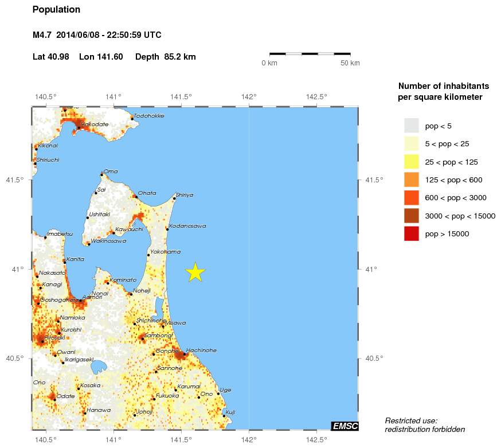501x448 pixels.
Task: Select the Shiriya location dot
Action: (x=174, y=198)
